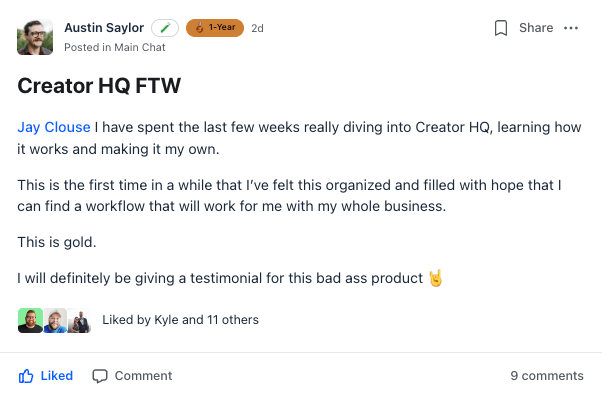Click the 2d timestamp of the post
The image size is (602, 396).
click(257, 28)
